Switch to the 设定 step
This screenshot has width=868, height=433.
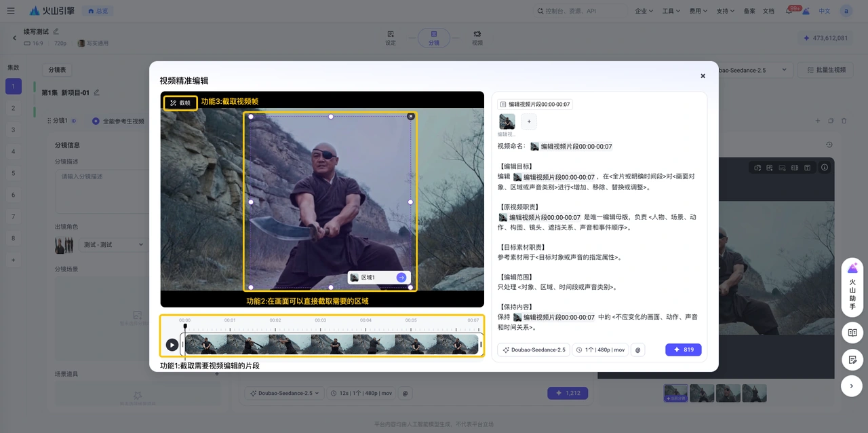(391, 37)
